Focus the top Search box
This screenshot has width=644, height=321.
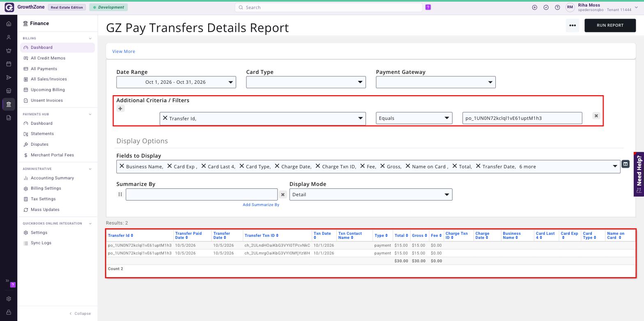click(329, 7)
